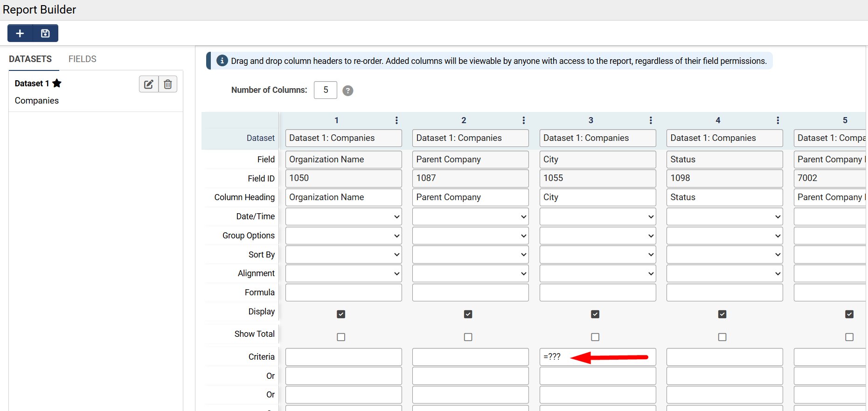Open column 2 options kebab menu
The width and height of the screenshot is (868, 411).
524,120
